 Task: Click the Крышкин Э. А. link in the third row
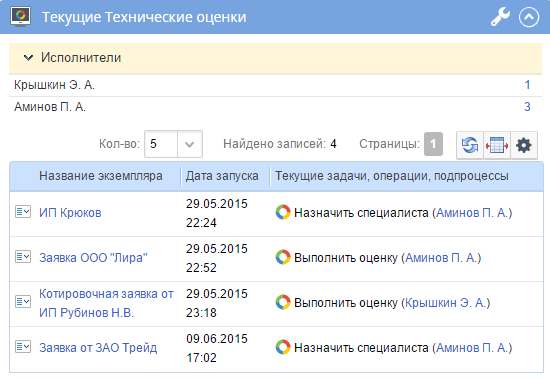point(445,302)
